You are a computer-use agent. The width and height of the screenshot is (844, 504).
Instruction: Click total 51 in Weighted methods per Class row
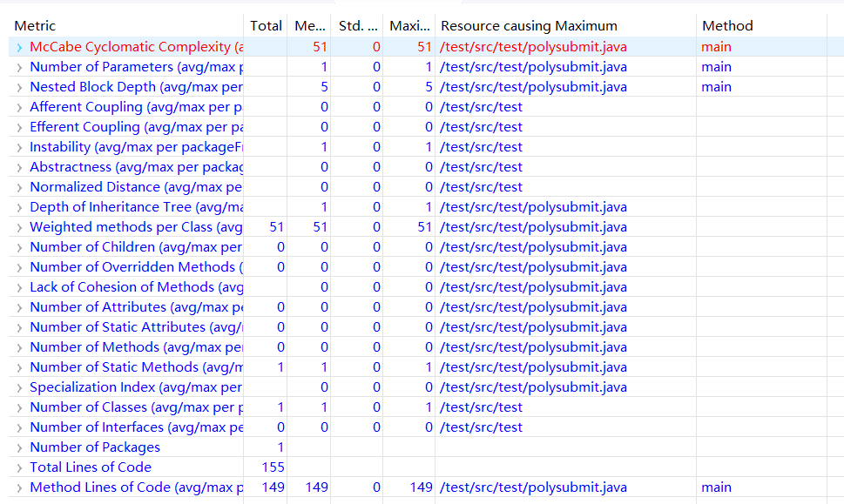(276, 227)
